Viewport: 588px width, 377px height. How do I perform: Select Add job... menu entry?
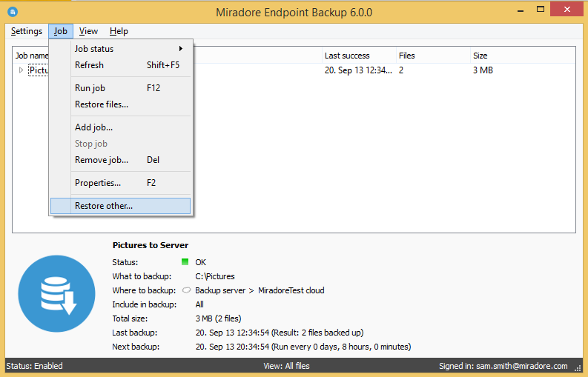(x=120, y=127)
